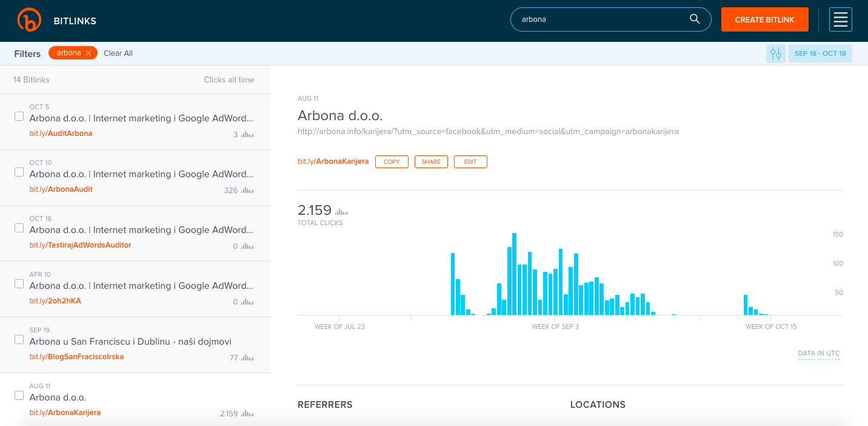Open the hamburger menu
Screen dimensions: 868x426
841,19
